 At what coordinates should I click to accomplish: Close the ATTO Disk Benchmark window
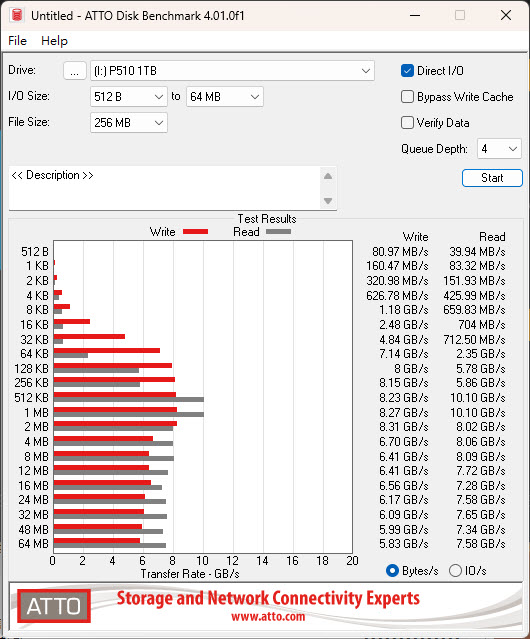pos(506,15)
